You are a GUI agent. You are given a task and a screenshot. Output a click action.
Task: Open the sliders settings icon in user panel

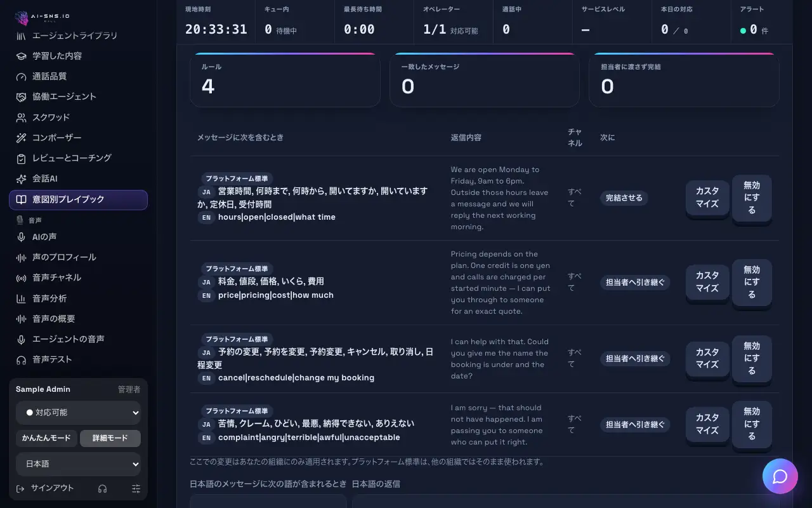[x=136, y=488]
